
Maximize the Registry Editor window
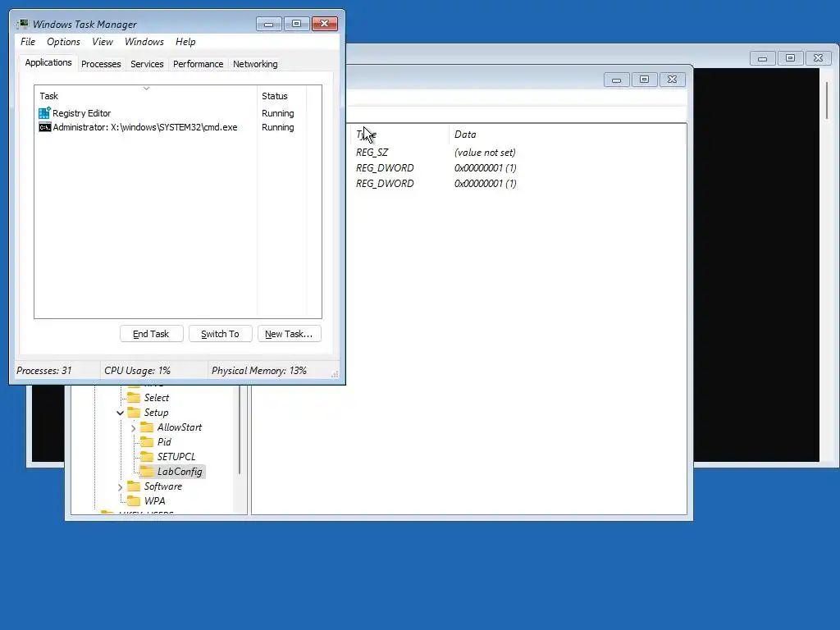pyautogui.click(x=645, y=80)
